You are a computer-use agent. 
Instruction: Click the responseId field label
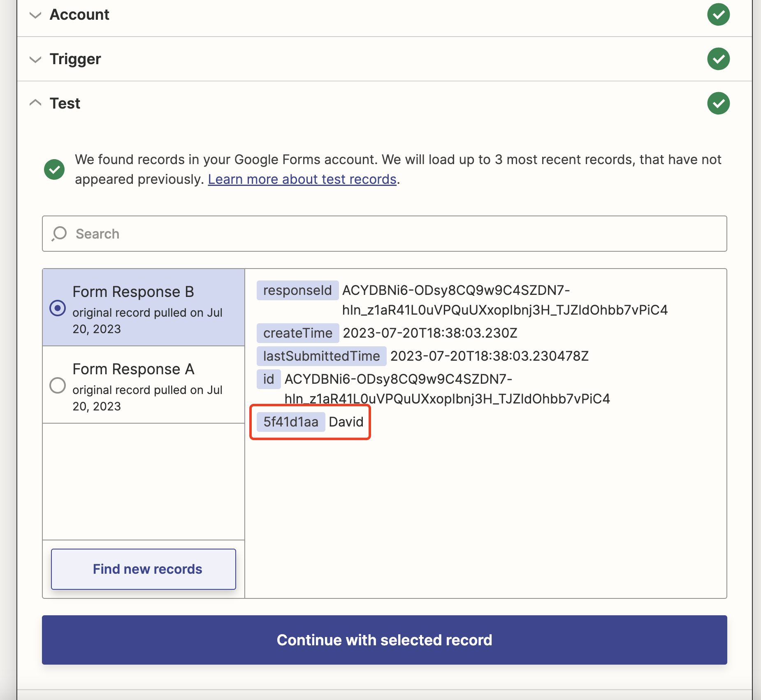pyautogui.click(x=297, y=290)
